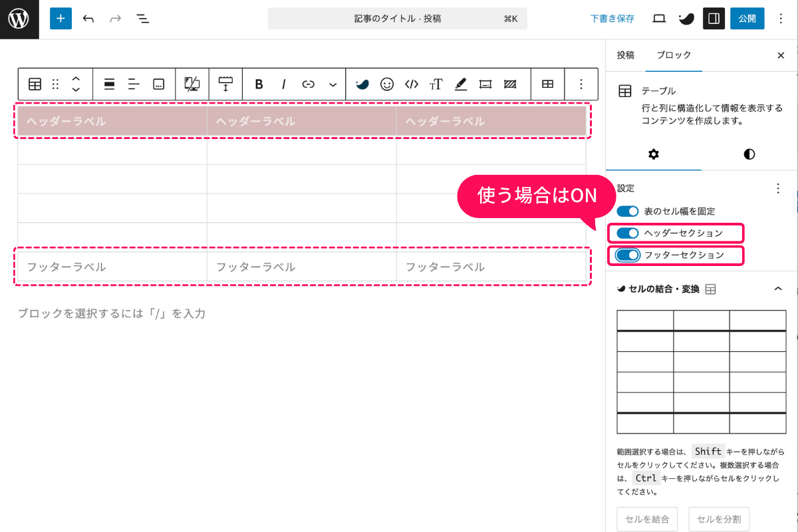
Task: Insert a link via link icon
Action: click(308, 84)
